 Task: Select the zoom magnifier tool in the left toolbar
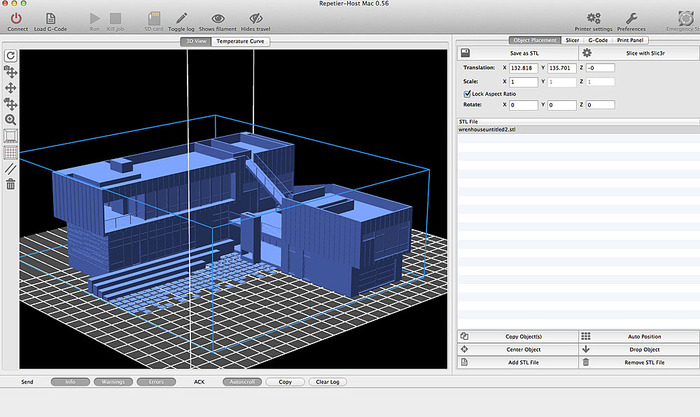pyautogui.click(x=11, y=119)
